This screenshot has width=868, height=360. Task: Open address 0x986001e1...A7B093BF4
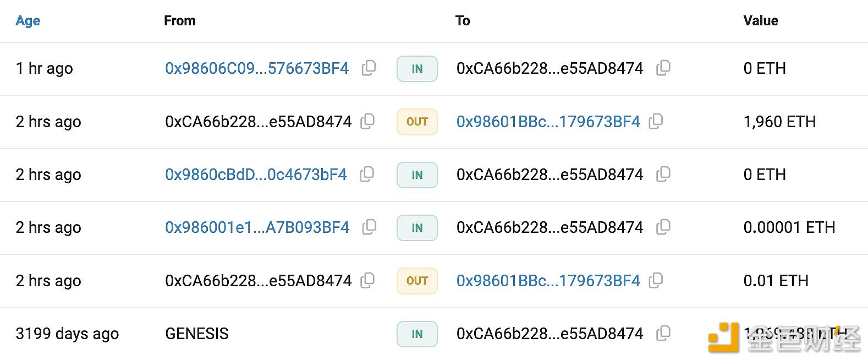click(257, 227)
